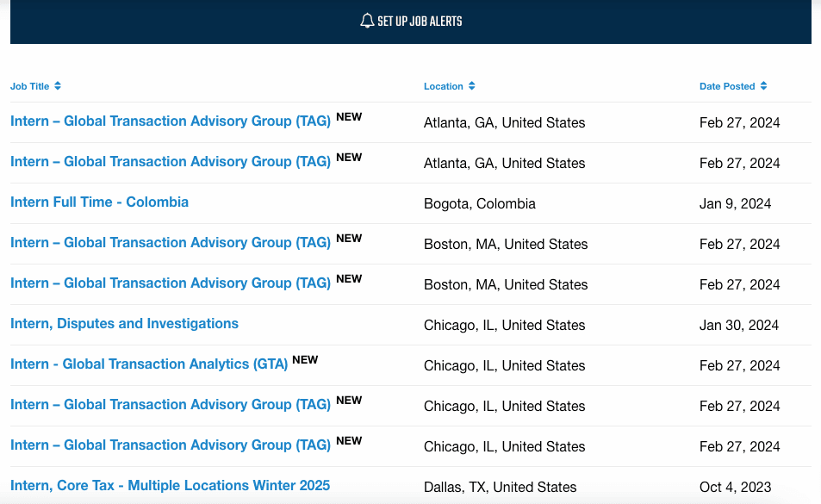Click the Job Title sort arrows icon

pyautogui.click(x=58, y=86)
